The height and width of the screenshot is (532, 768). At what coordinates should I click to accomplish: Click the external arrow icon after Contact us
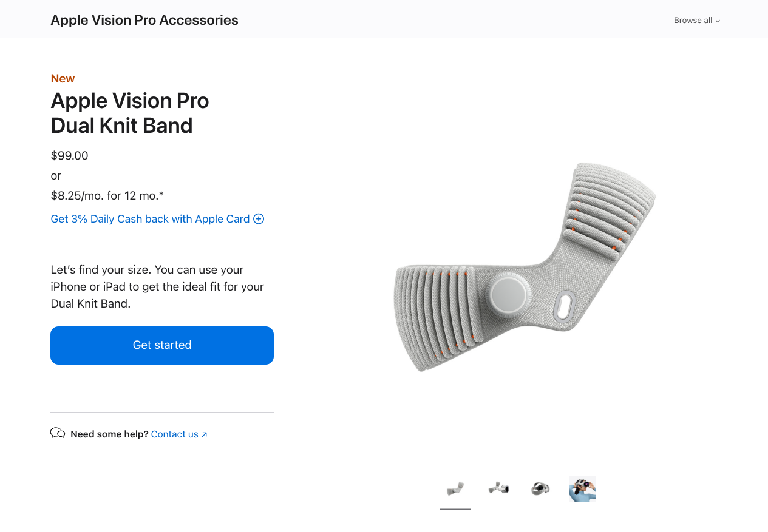[204, 435]
